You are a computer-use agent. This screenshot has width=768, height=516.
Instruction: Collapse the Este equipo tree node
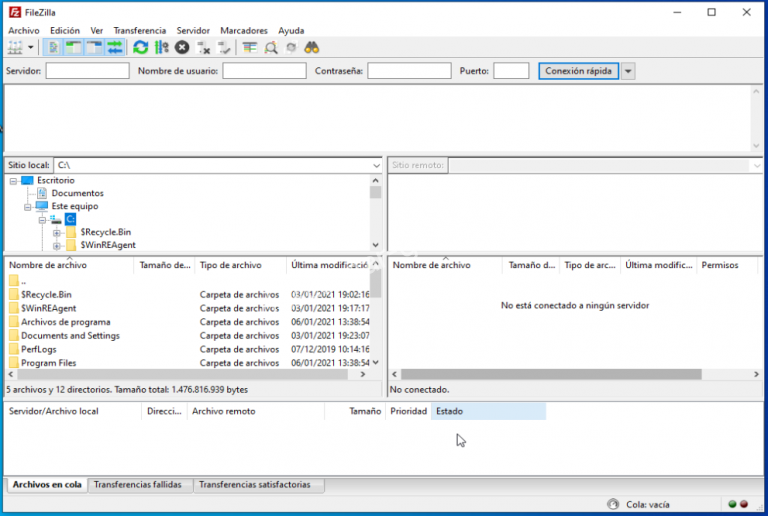tap(27, 207)
